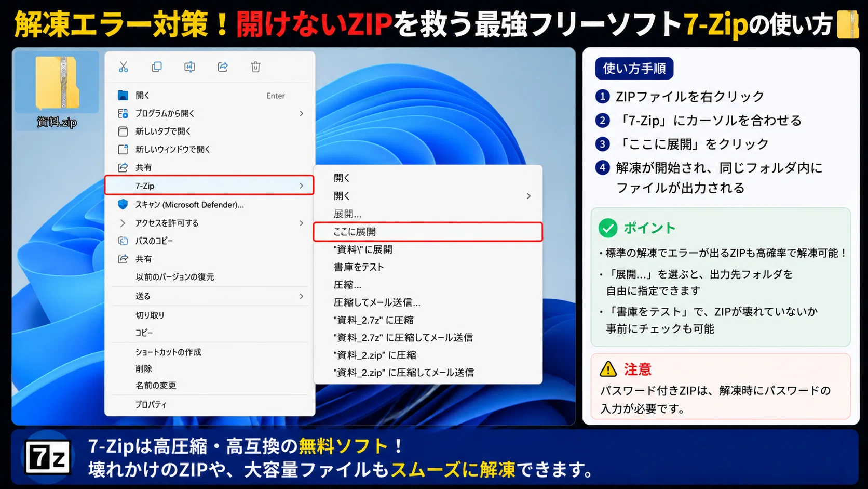
Task: Open the 送る submenu entry
Action: tap(209, 296)
